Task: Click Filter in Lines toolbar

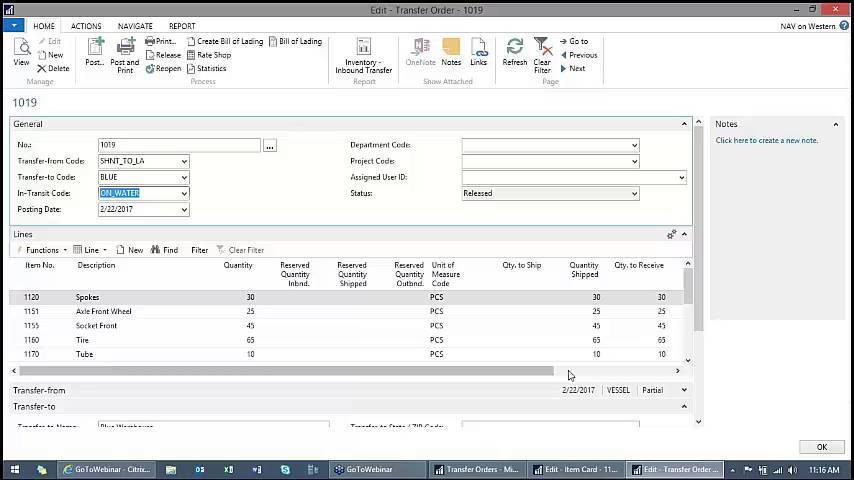Action: pos(199,250)
